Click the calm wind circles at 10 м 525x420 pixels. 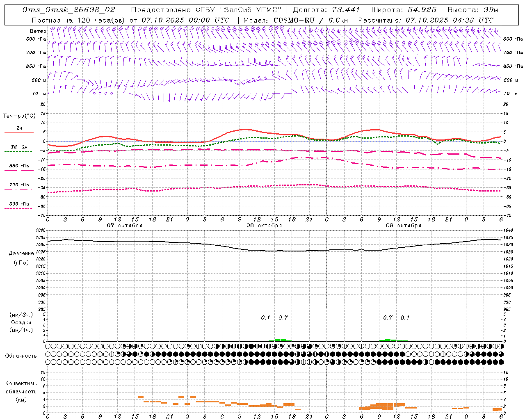pyautogui.click(x=103, y=93)
